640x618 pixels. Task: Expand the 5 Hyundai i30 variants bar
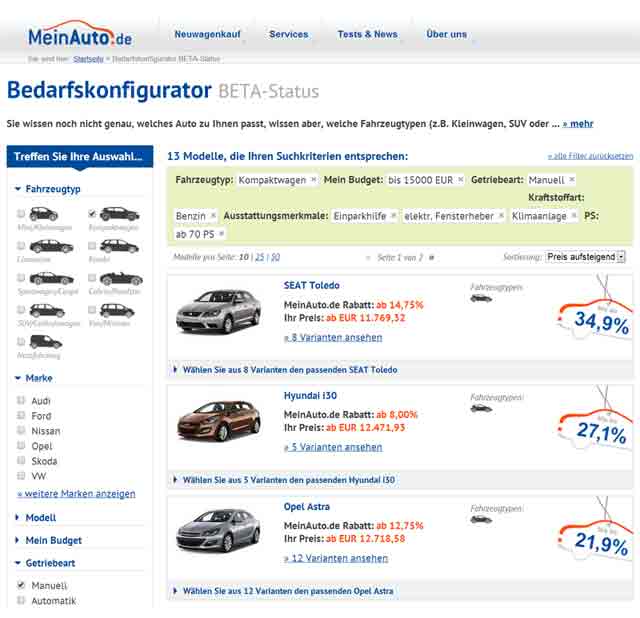click(400, 480)
